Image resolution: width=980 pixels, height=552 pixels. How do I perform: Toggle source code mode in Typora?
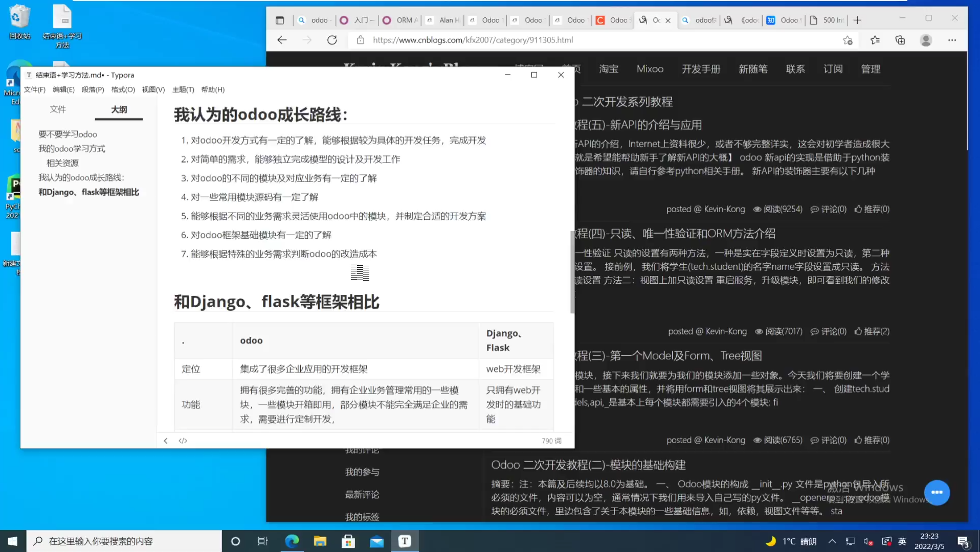[183, 440]
